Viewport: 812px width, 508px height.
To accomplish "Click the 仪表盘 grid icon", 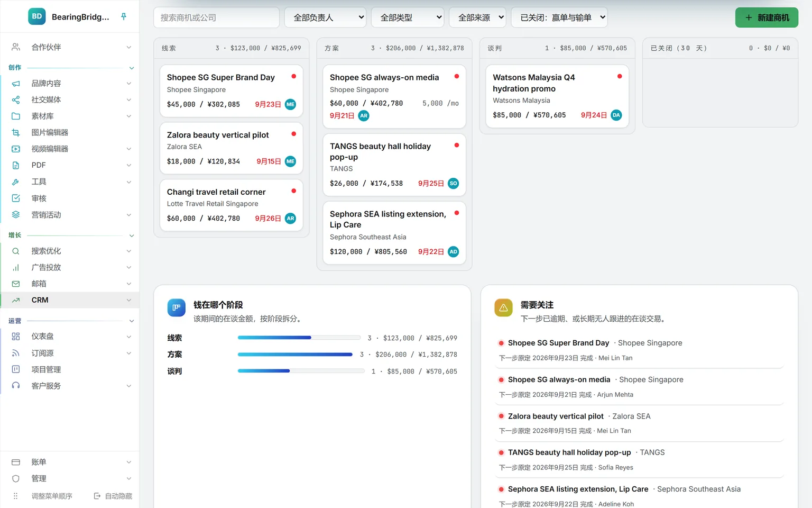I will click(x=16, y=337).
